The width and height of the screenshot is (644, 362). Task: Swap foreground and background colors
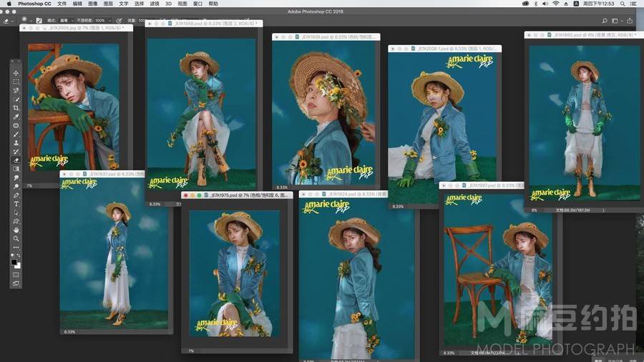pyautogui.click(x=19, y=255)
